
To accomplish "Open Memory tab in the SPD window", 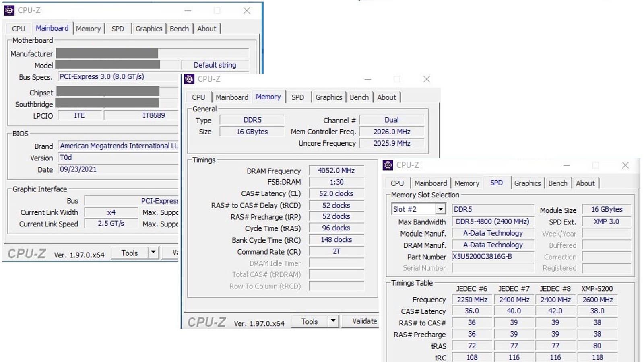I will [467, 183].
